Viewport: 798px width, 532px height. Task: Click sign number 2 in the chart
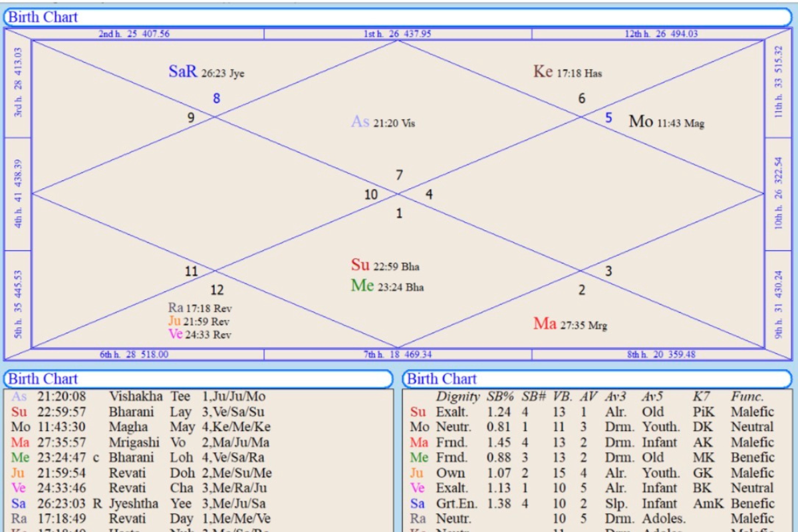[582, 290]
